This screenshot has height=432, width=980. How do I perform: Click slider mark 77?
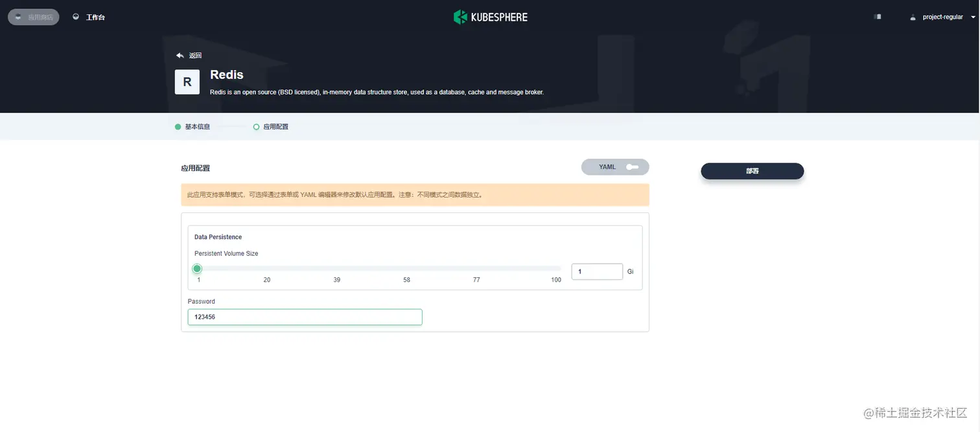coord(476,280)
